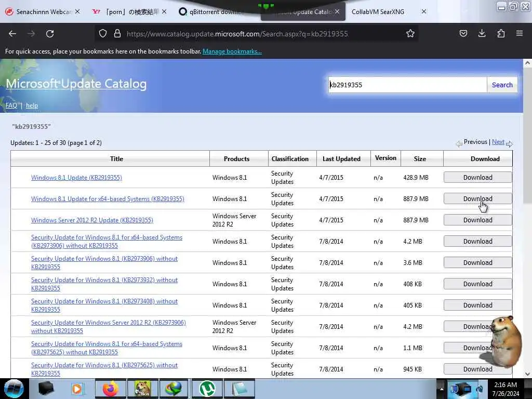Show hidden tray icons arrow
This screenshot has width=532, height=399.
(x=442, y=389)
